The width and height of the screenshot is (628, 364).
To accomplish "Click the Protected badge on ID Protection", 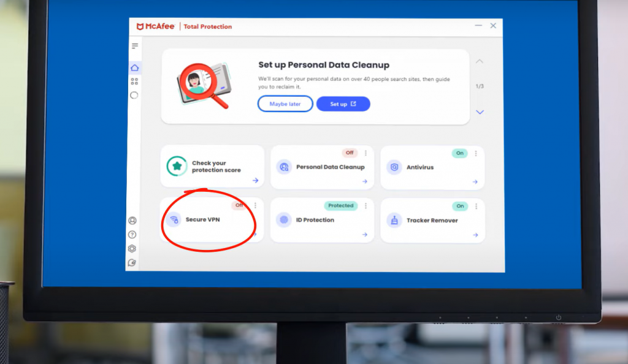I will pos(341,206).
